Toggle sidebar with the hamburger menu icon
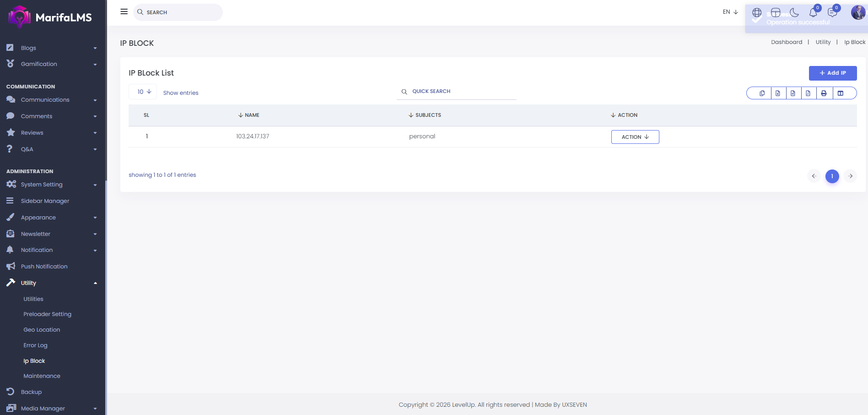 click(x=124, y=12)
